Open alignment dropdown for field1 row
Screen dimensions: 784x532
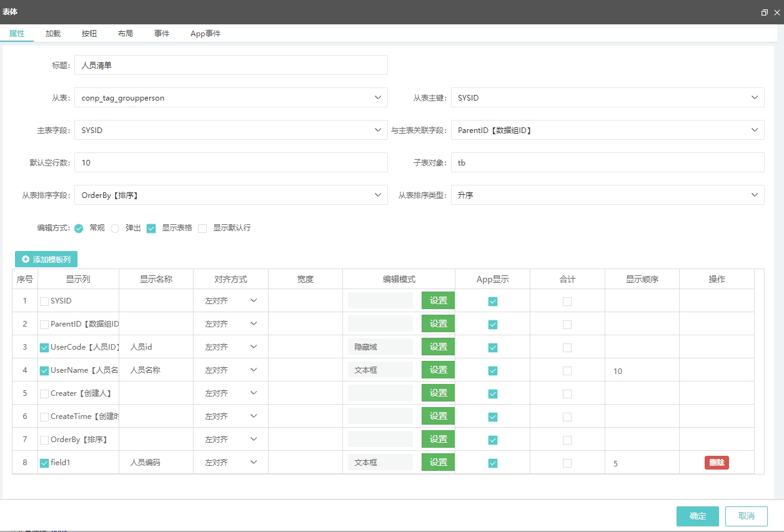pos(231,462)
